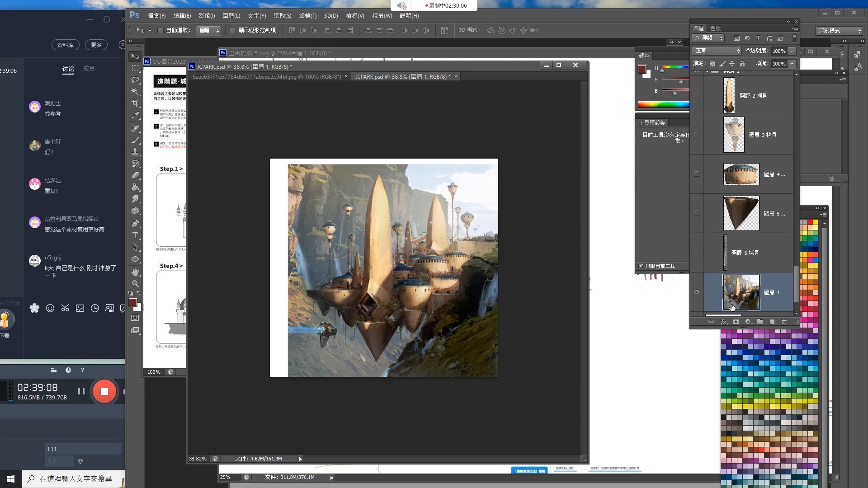The image size is (868, 488).
Task: Open the 印刷樣式 workspace dropdown
Action: tap(840, 30)
